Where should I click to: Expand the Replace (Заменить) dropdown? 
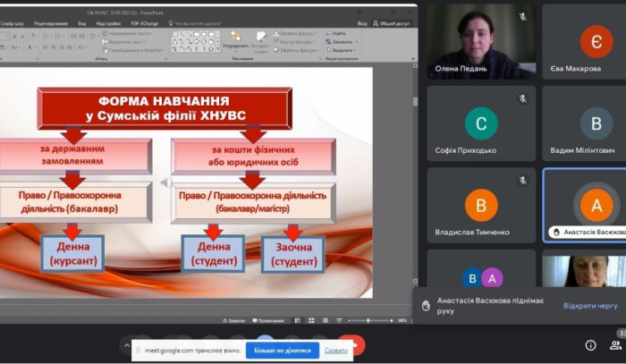(x=355, y=41)
